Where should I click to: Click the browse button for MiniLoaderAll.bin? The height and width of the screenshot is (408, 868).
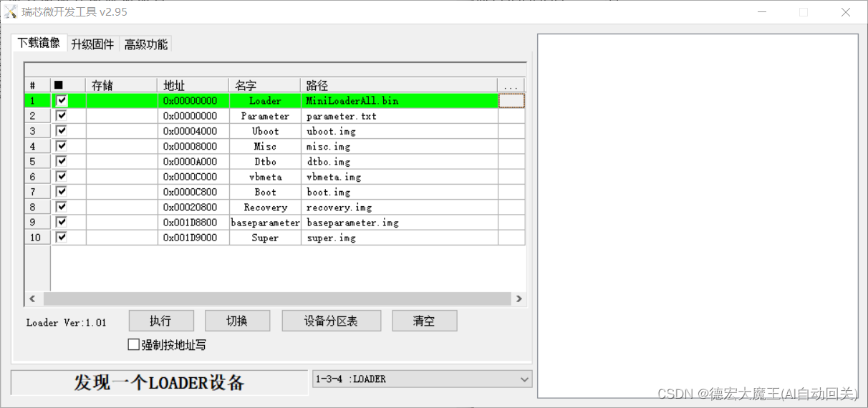coord(511,101)
